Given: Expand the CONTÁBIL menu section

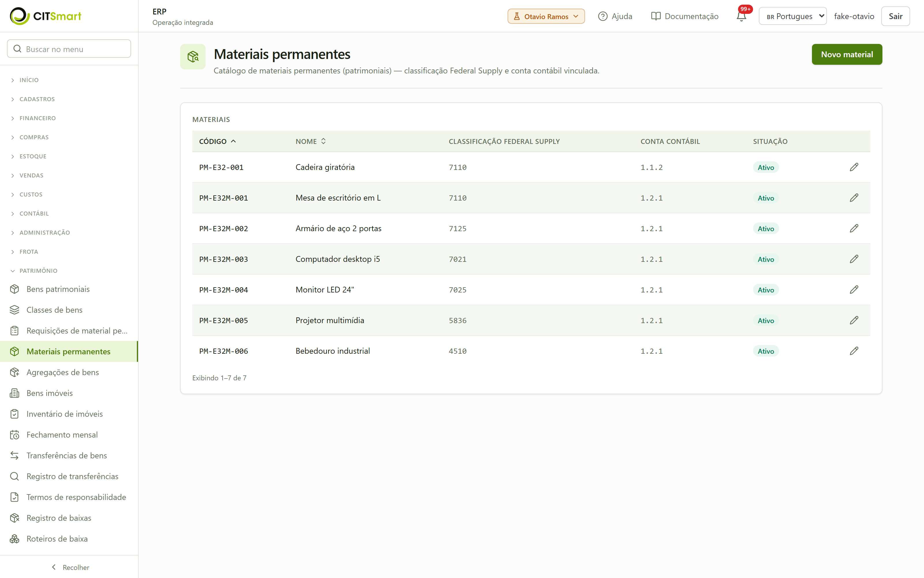Looking at the screenshot, I should [x=34, y=213].
